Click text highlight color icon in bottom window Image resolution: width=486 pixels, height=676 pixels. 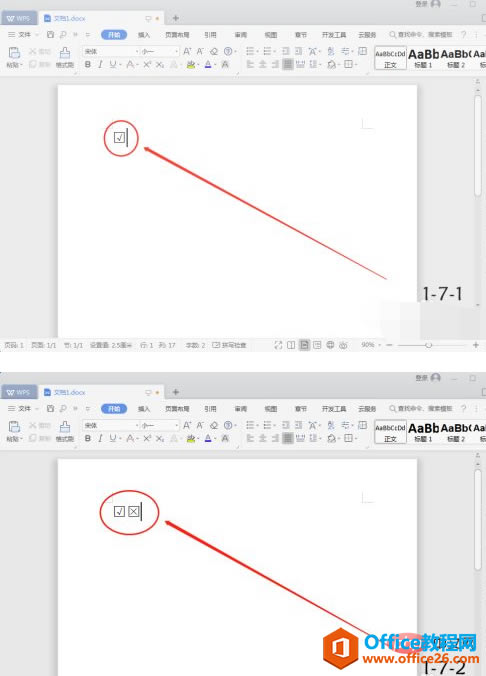click(x=191, y=438)
